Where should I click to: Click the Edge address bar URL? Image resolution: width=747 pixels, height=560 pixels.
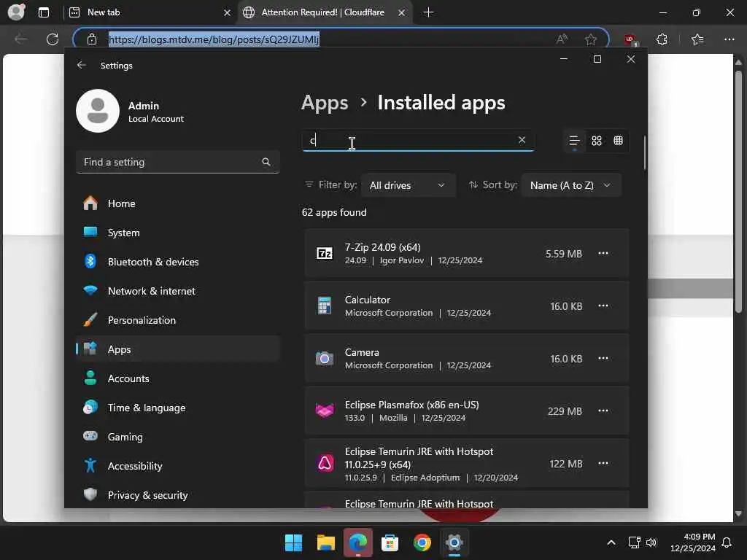pos(214,39)
